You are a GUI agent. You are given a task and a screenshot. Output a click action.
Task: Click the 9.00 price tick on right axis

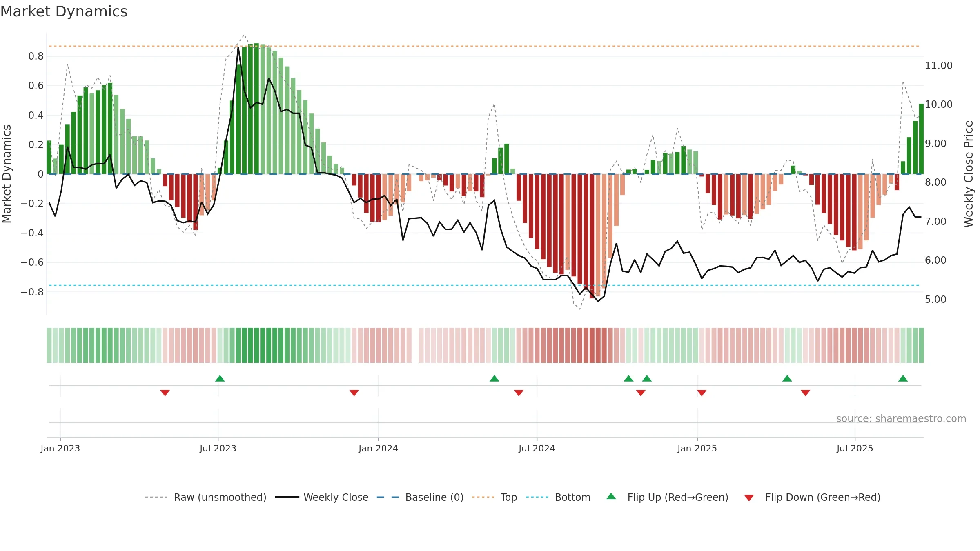935,143
